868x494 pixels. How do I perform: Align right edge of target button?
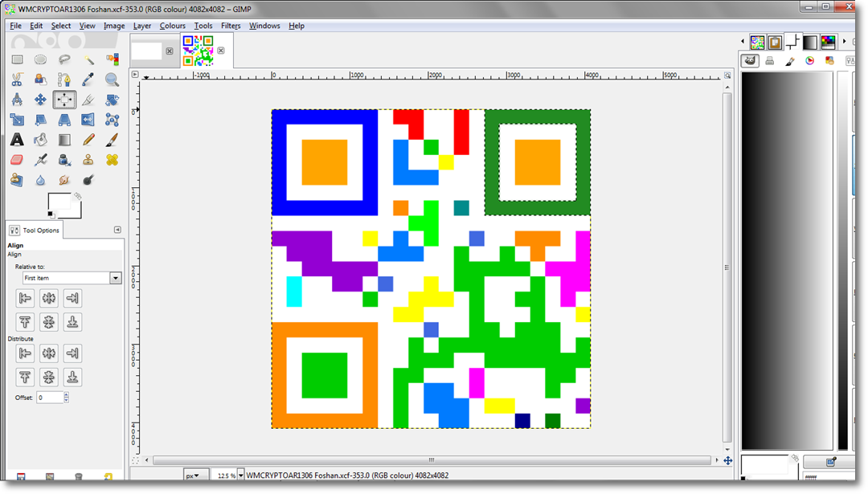pyautogui.click(x=72, y=298)
